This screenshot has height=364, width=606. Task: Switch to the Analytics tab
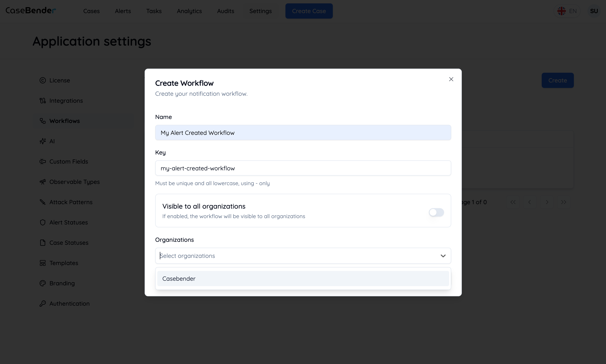pos(189,11)
